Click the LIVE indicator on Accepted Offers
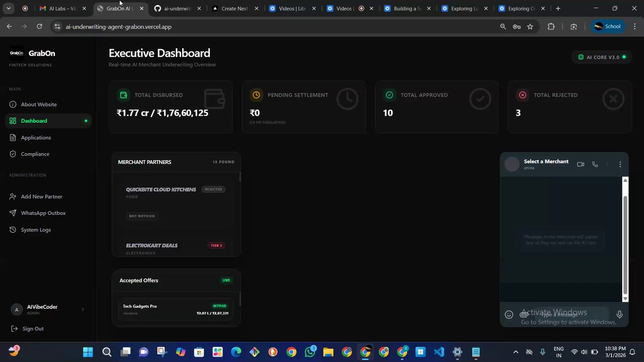Image resolution: width=644 pixels, height=362 pixels. [x=226, y=281]
